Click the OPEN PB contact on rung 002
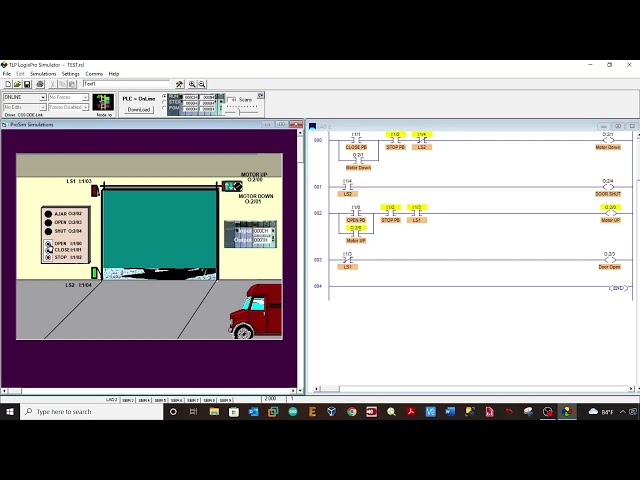Viewport: 640px width, 480px height. click(356, 213)
